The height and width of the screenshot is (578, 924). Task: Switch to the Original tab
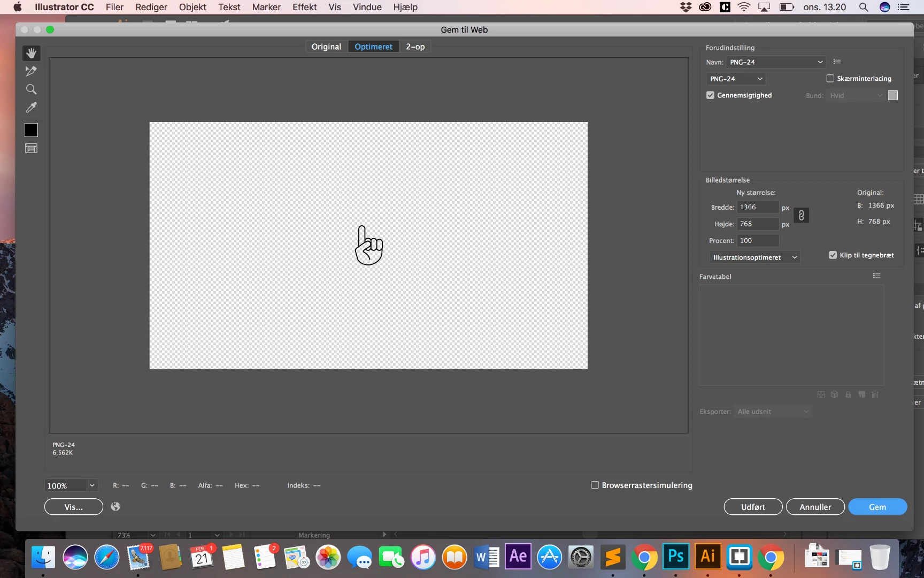pyautogui.click(x=326, y=47)
